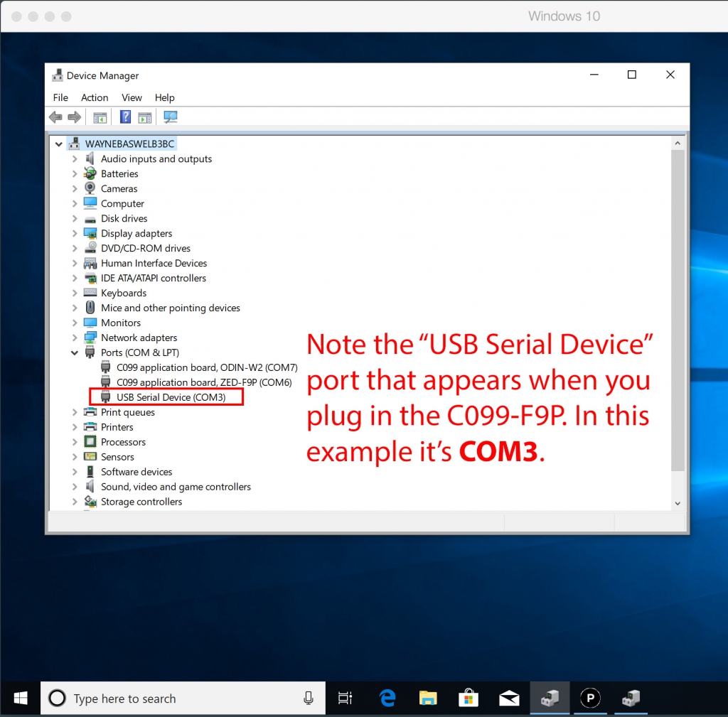Screen dimensions: 728x717
Task: Minimize the Device Manager window
Action: click(x=594, y=75)
